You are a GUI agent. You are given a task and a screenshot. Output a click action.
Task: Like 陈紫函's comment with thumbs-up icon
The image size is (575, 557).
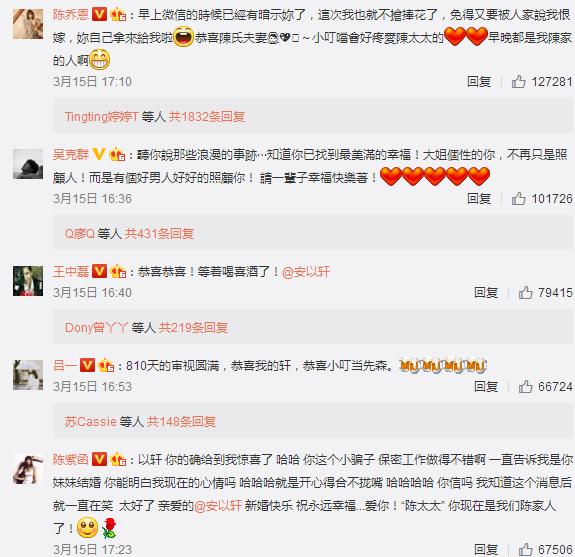525,549
